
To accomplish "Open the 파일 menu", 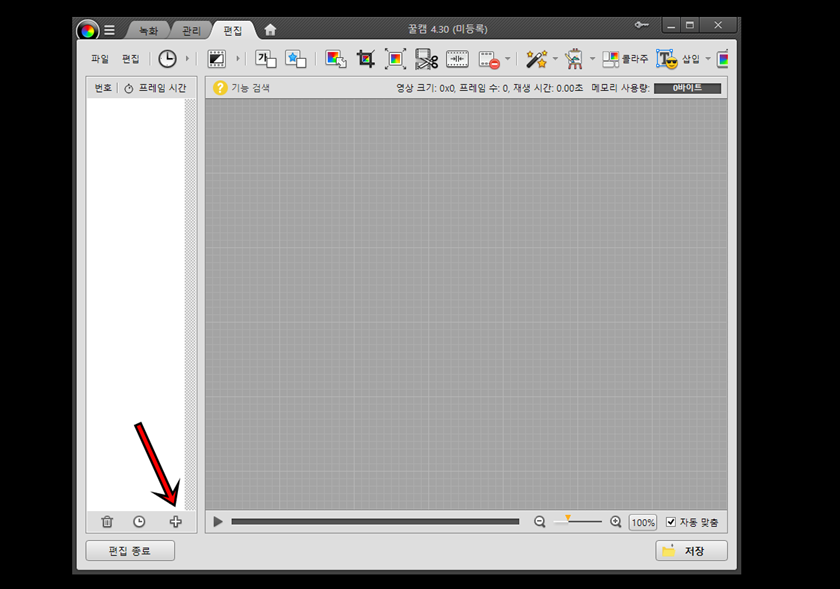I will click(x=100, y=59).
